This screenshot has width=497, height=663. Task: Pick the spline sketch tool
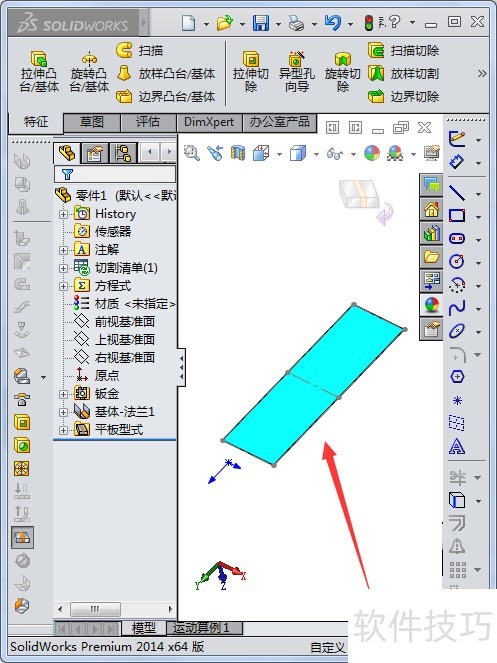[x=457, y=308]
